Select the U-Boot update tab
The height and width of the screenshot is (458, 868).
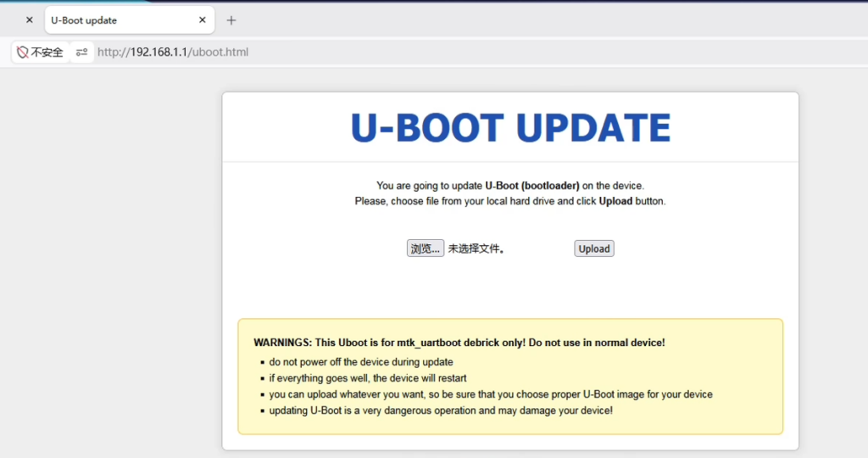tap(130, 20)
